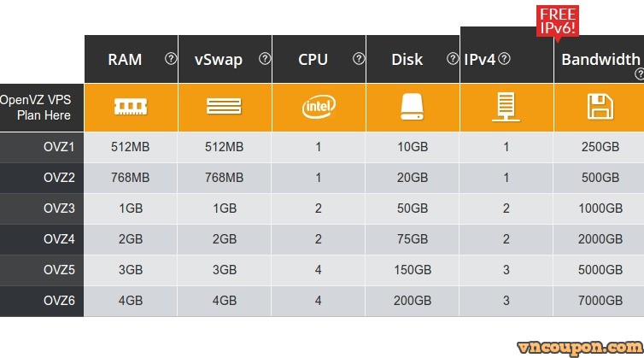Click the vncoupon.com watermark logo
The image size is (644, 358).
point(580,348)
